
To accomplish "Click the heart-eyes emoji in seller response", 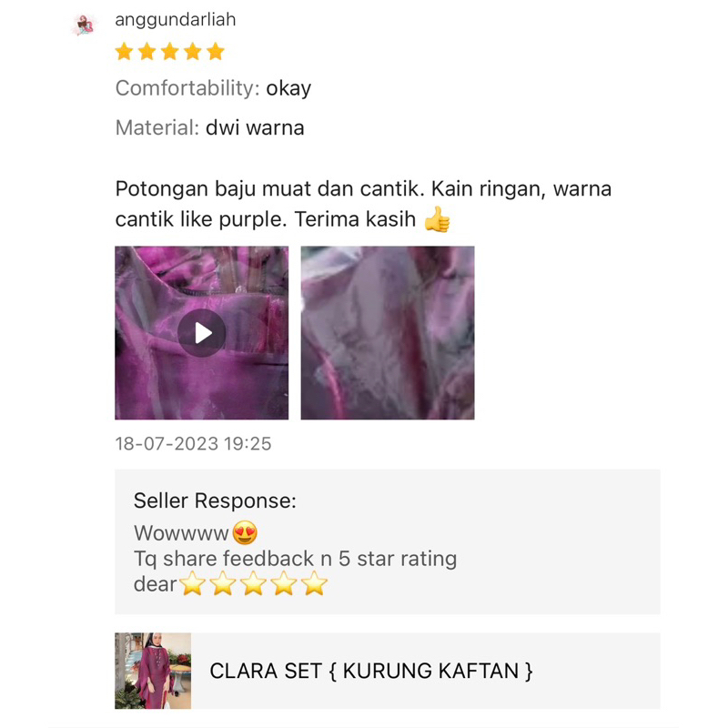I will click(245, 532).
